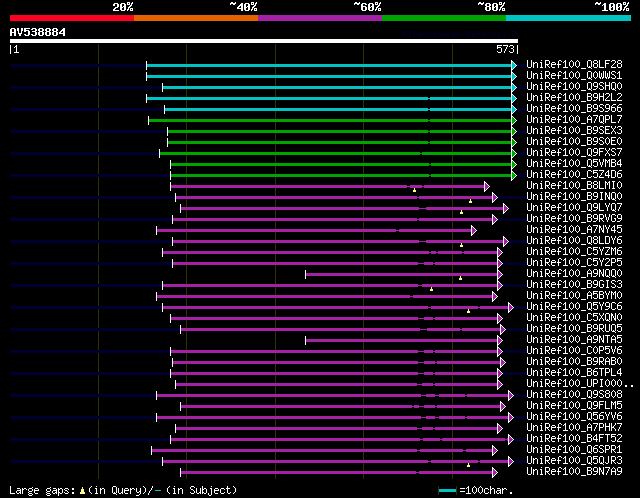Select the UniRef100_B8LMI0 label
Viewport: 640px width, 498px height.
click(x=574, y=186)
